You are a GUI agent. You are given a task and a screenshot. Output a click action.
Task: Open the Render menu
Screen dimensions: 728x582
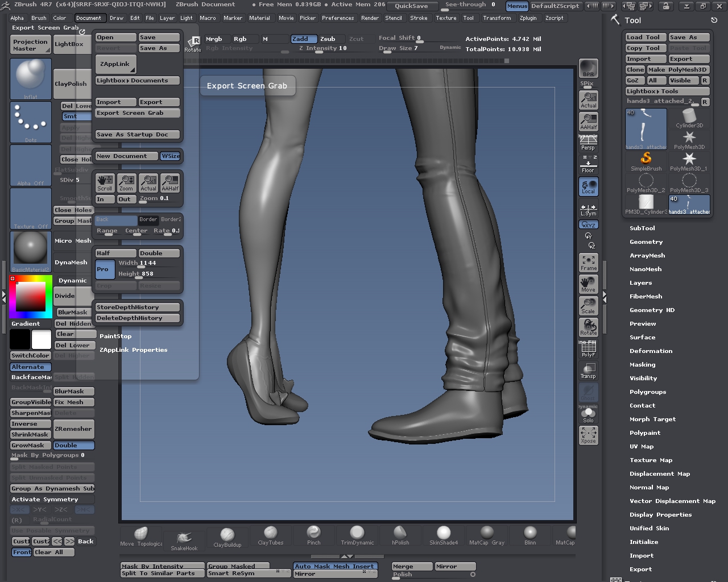click(370, 18)
